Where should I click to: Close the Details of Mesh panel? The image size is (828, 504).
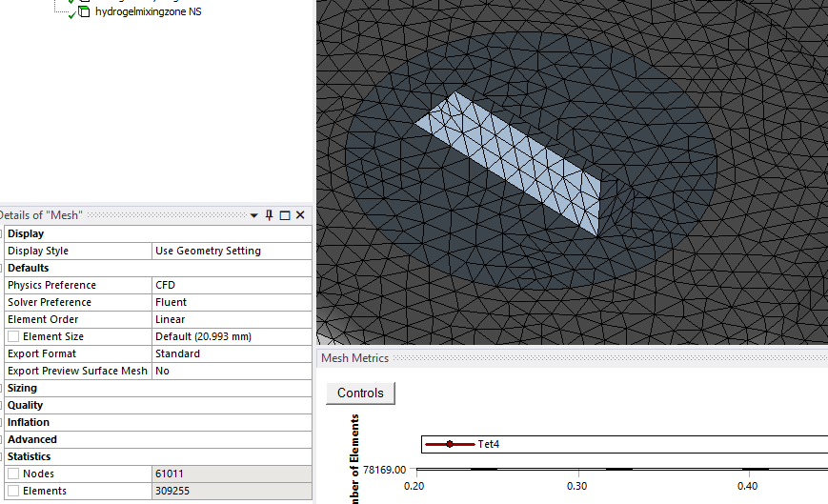coord(300,214)
